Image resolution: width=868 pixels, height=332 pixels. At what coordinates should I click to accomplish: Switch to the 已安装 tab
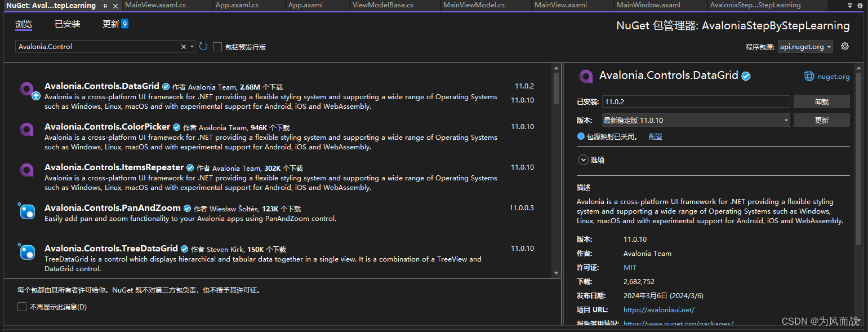pos(66,25)
